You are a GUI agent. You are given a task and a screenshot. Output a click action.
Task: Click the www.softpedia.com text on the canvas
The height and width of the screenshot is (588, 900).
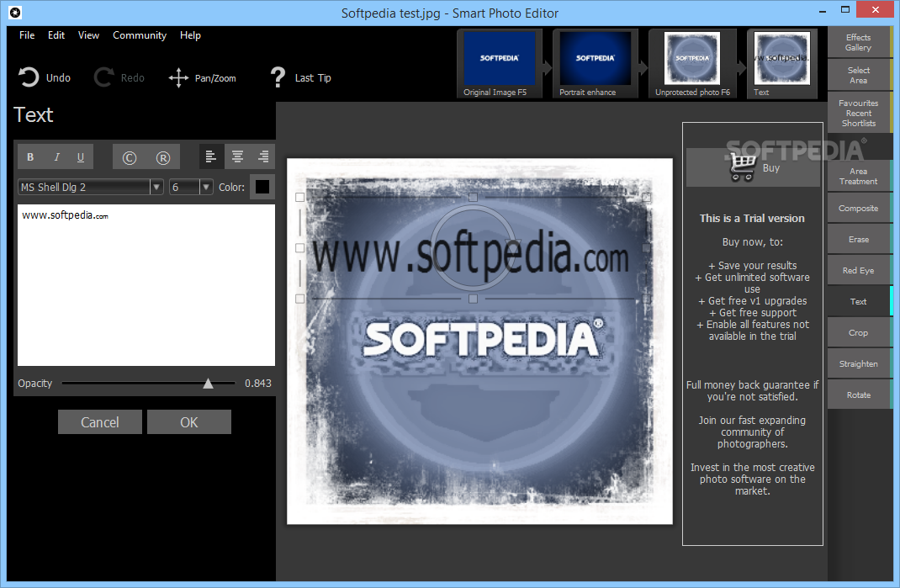click(x=471, y=255)
